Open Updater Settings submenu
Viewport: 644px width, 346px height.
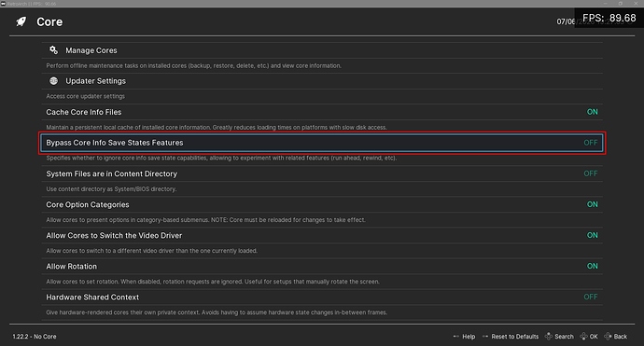tap(322, 81)
